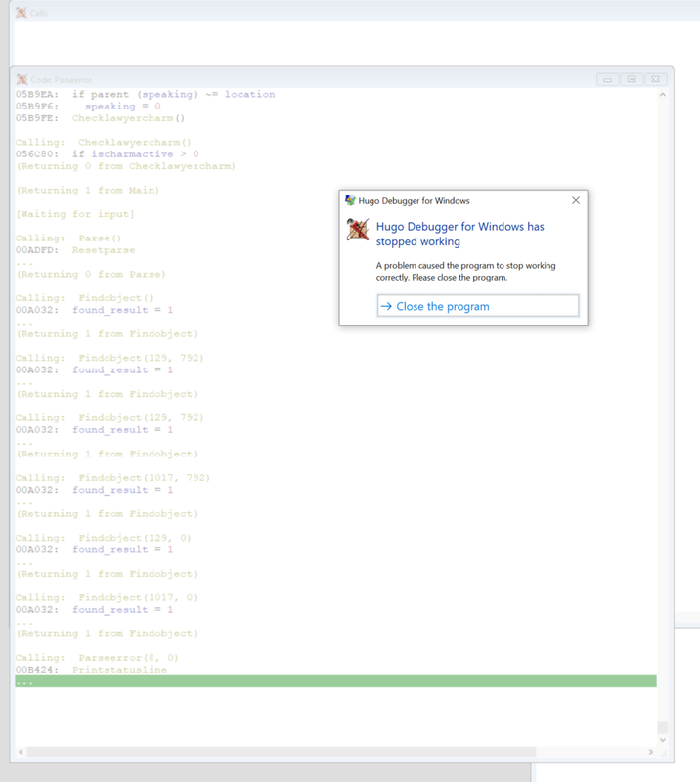
Task: Click the 'has stopped working' heading text
Action: pos(460,234)
